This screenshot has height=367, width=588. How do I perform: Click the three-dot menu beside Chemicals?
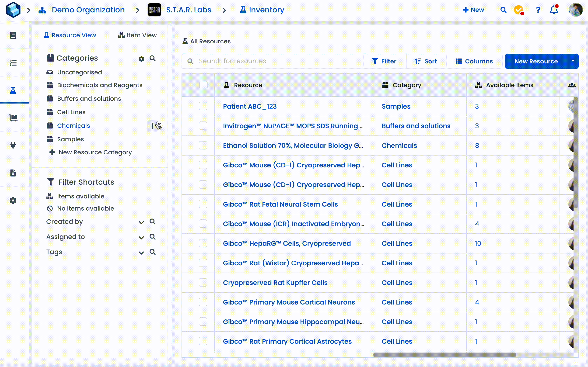click(152, 126)
